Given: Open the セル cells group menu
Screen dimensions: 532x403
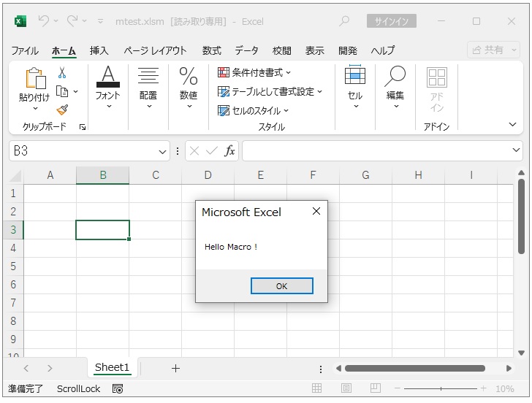Looking at the screenshot, I should tap(355, 87).
